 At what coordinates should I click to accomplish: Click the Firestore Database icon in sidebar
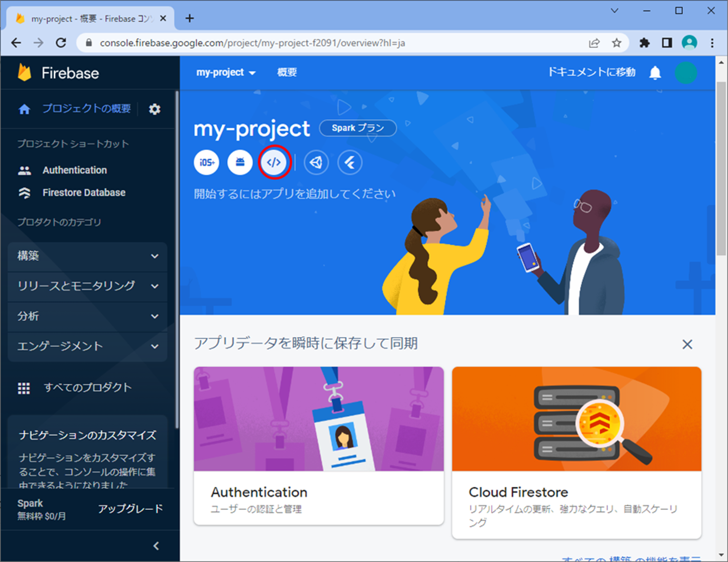coord(24,193)
